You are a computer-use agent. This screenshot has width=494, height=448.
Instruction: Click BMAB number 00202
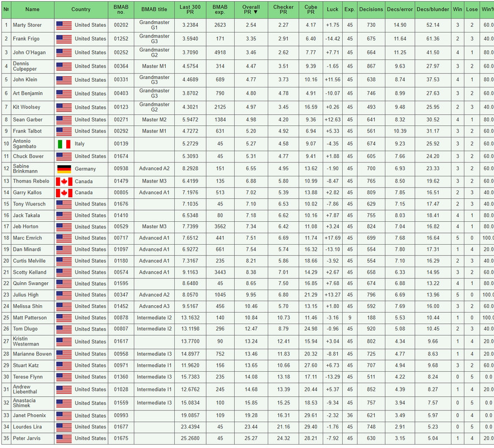pos(121,25)
